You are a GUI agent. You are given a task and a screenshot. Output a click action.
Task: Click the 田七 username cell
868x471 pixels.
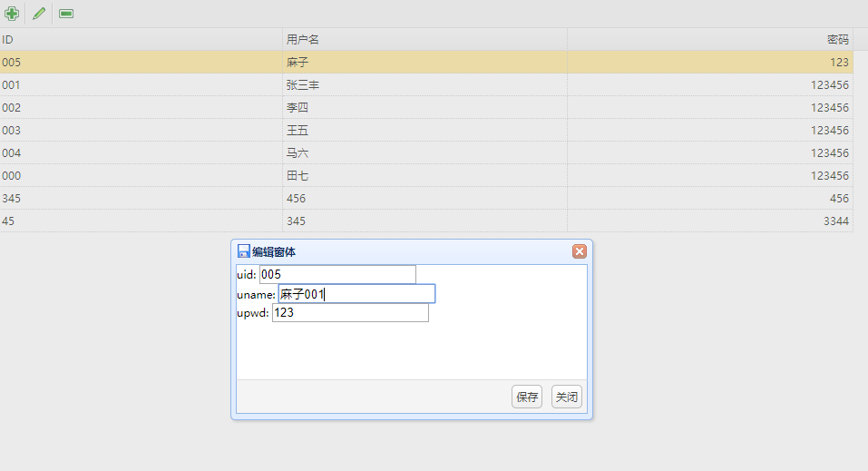coord(424,176)
